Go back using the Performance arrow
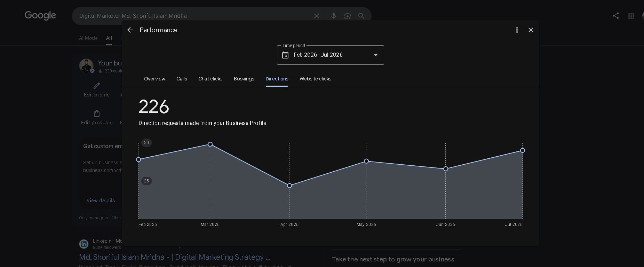Screen dimensions: 644x267 [x=130, y=30]
